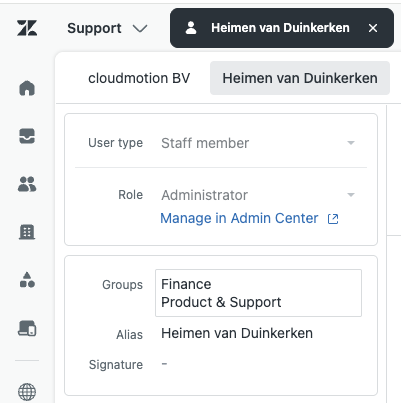Click the Alias value Heimen van Duinkerken
Viewport: 401px width, 403px height.
(x=237, y=333)
